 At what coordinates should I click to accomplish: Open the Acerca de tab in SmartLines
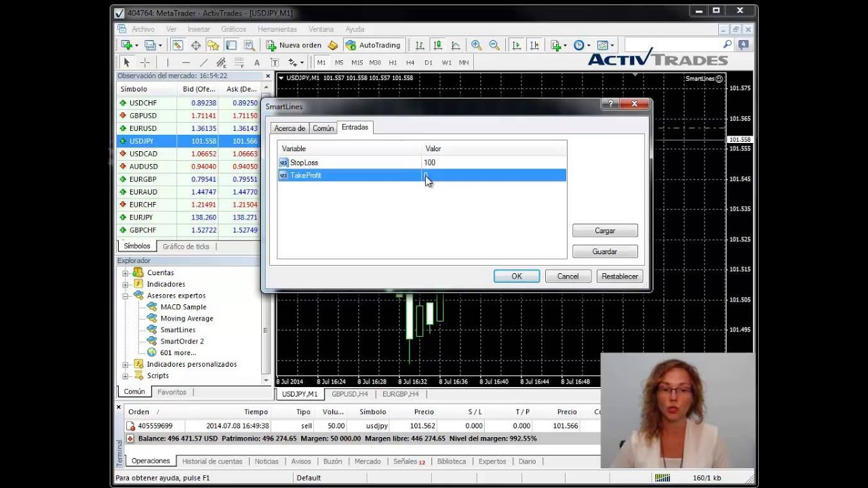pos(290,128)
